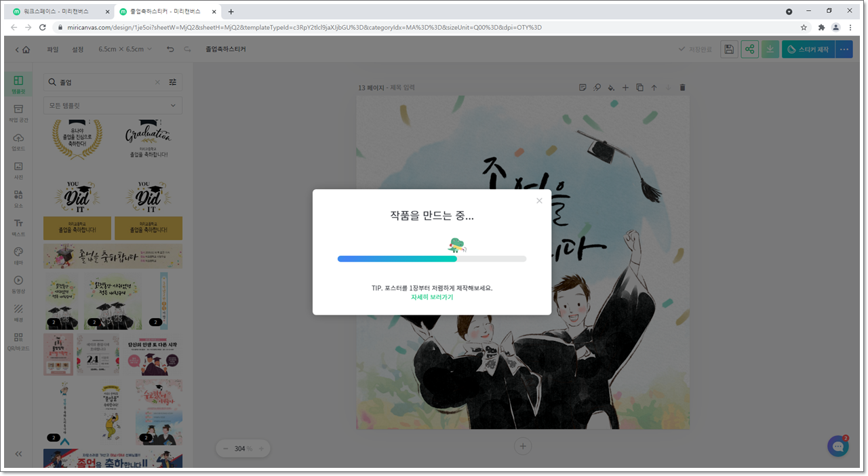Open the QR/바코드 sidebar tab
Image resolution: width=868 pixels, height=476 pixels.
coord(18,341)
